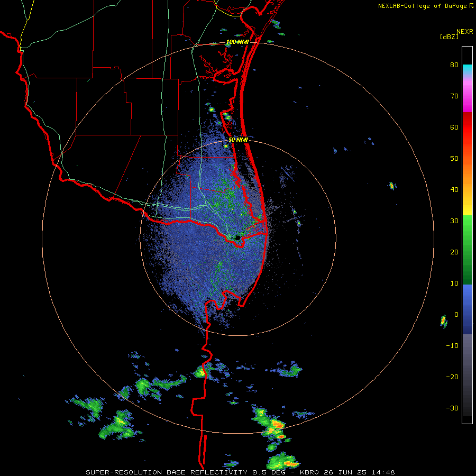Click the 80 dBZ scale value
The height and width of the screenshot is (476, 476).
point(454,65)
